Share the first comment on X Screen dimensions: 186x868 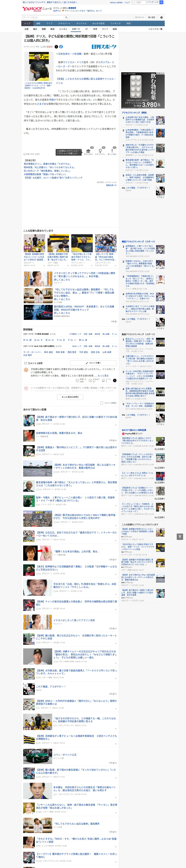click(x=115, y=380)
